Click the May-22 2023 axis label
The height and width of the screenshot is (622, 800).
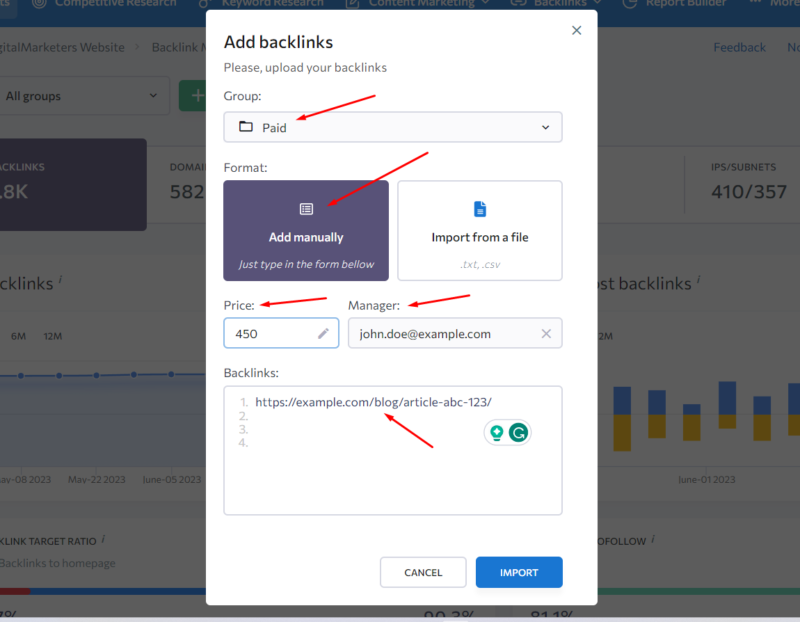point(96,480)
